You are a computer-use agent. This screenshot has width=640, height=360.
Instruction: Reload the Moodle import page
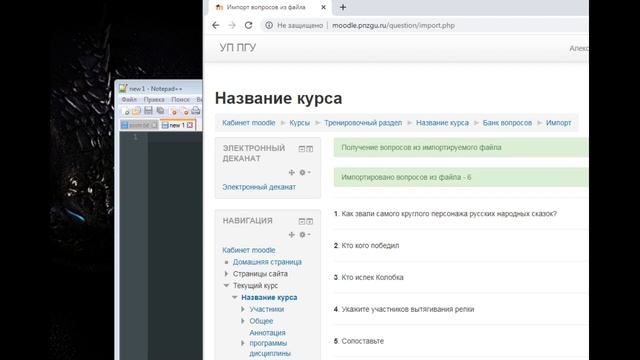click(248, 25)
